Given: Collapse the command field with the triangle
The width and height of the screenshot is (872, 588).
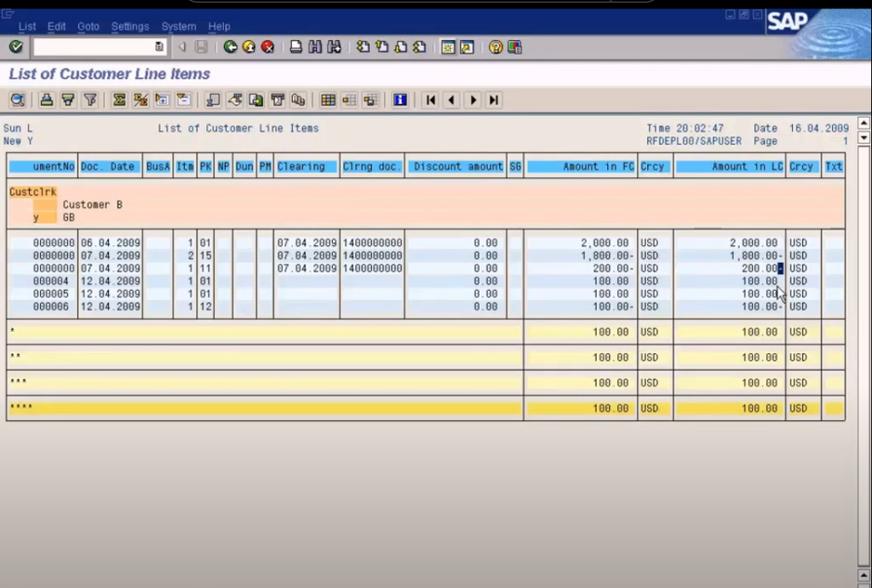Looking at the screenshot, I should click(182, 48).
